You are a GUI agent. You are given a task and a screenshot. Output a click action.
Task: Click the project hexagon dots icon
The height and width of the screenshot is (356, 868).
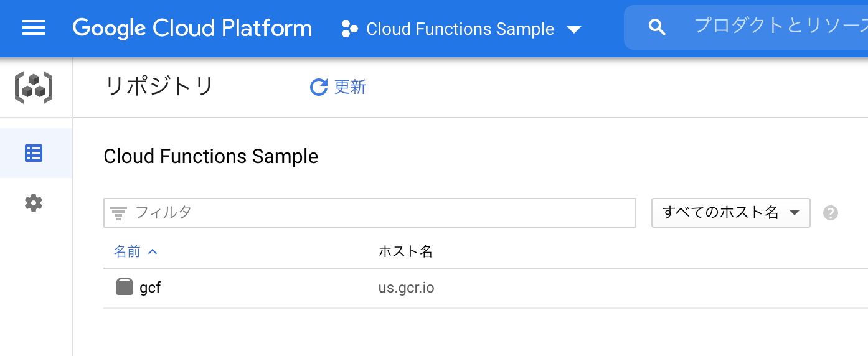350,29
